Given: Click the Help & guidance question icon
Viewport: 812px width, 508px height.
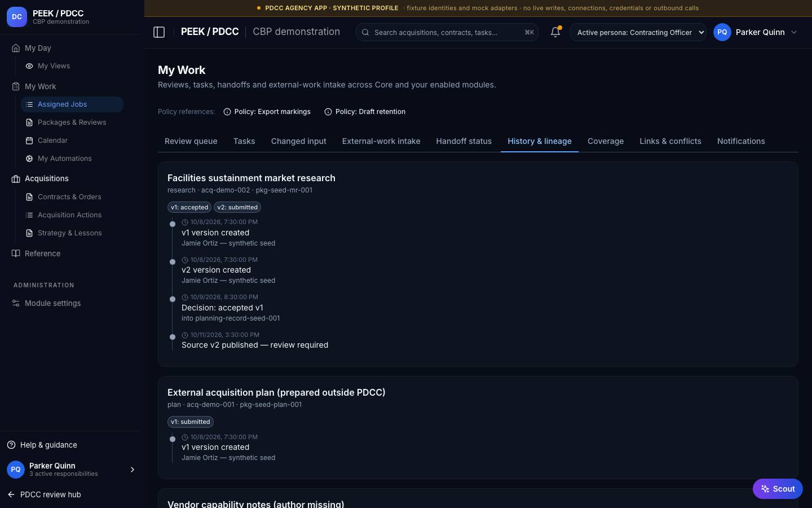Looking at the screenshot, I should (x=11, y=445).
